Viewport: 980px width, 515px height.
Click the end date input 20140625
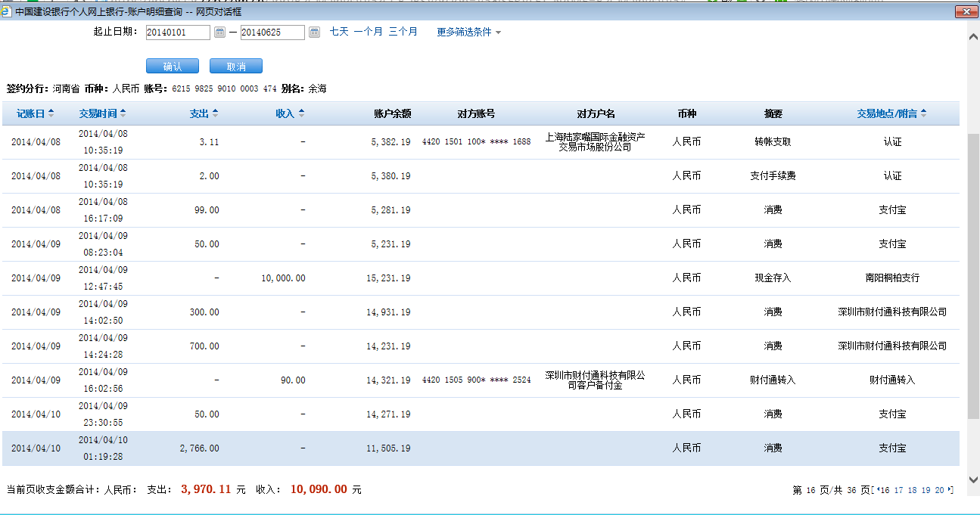272,33
